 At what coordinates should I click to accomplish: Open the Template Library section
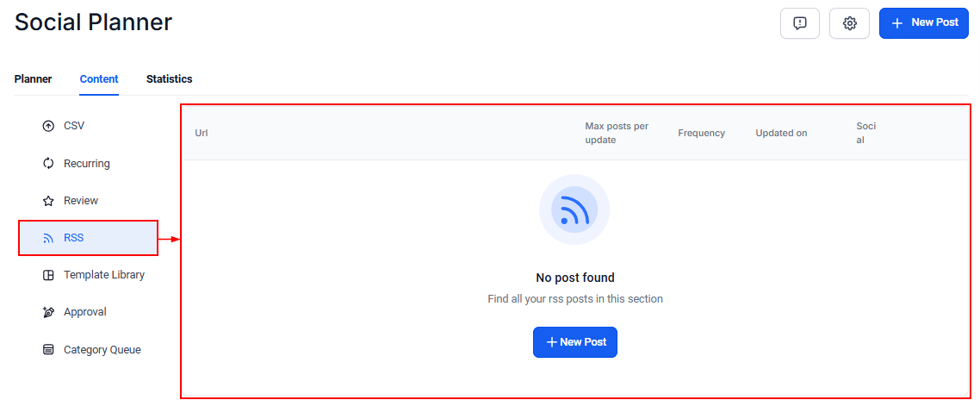point(104,275)
